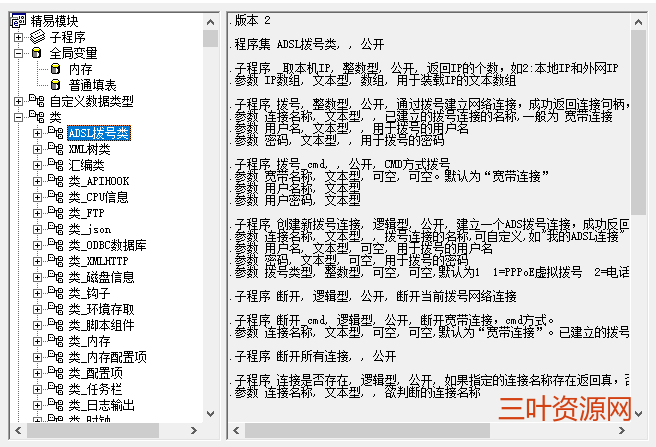Click the 自定义数据类型 node icon

37,101
